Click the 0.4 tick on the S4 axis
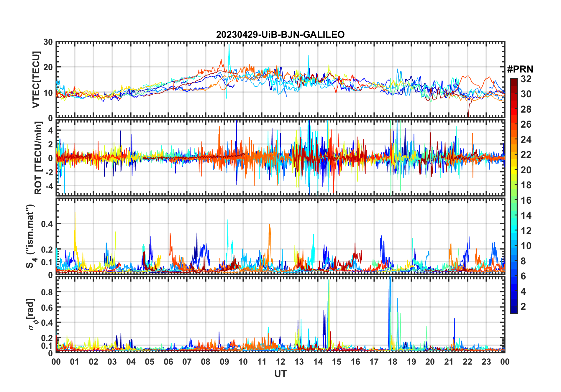The width and height of the screenshot is (561, 392). click(47, 224)
